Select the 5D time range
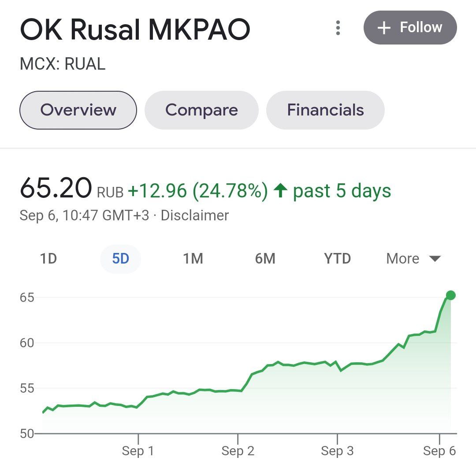This screenshot has height=472, width=476. [120, 259]
